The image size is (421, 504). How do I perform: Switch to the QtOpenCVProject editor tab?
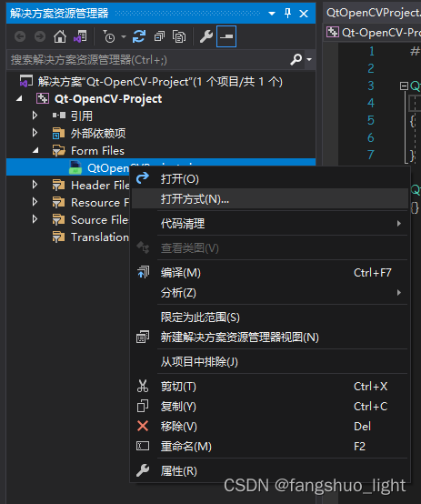pos(374,13)
